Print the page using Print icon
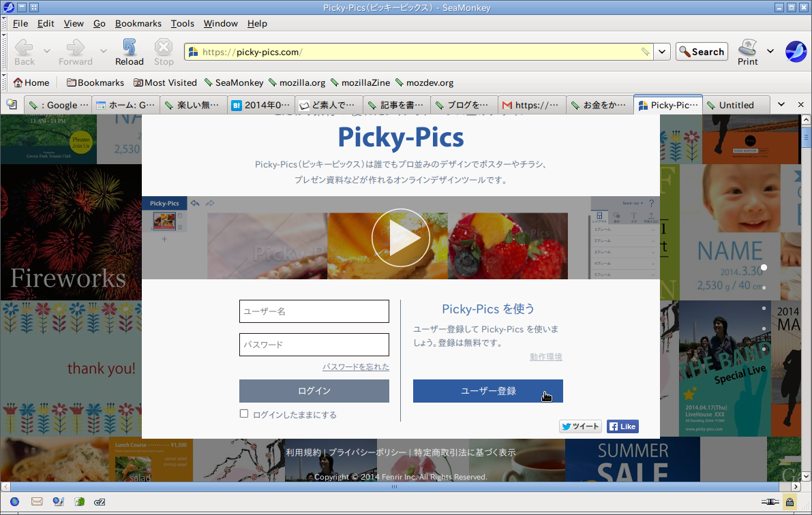The image size is (812, 515). click(747, 52)
